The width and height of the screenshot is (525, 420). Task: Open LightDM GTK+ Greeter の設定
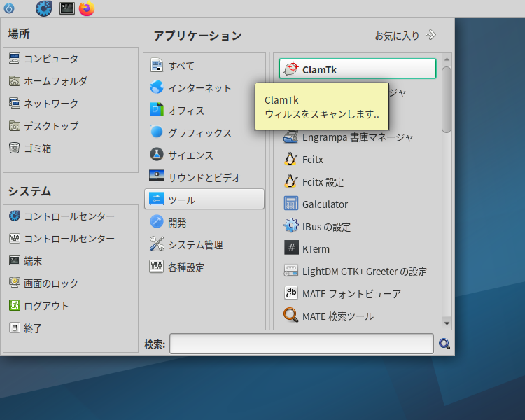coord(357,271)
